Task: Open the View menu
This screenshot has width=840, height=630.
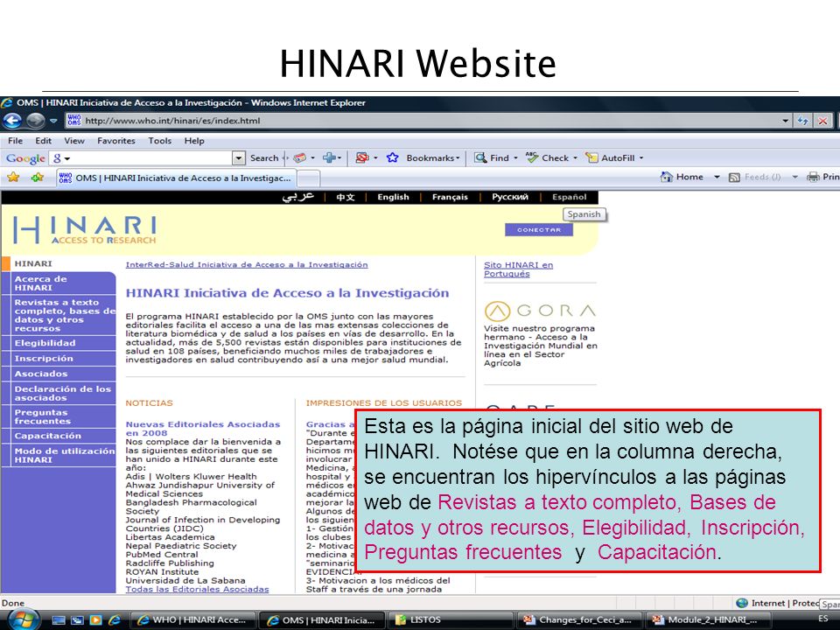Action: [x=74, y=141]
